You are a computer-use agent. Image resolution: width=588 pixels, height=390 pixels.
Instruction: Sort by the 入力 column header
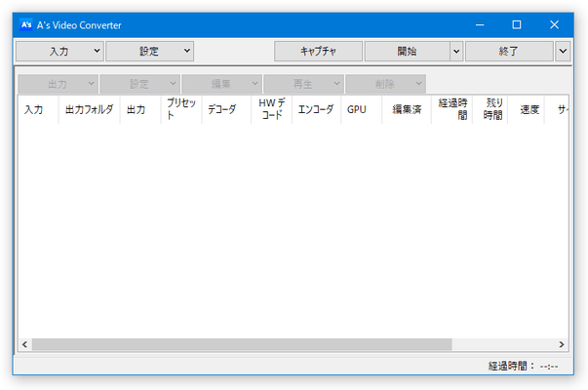[38, 109]
